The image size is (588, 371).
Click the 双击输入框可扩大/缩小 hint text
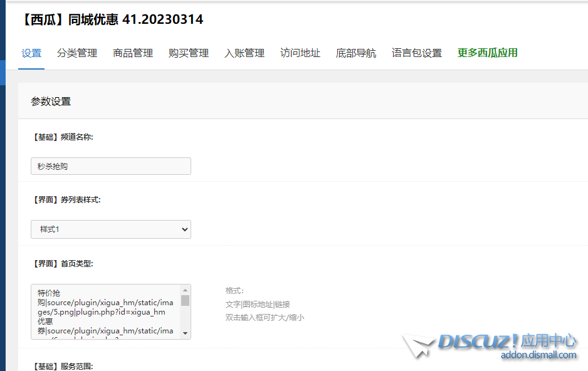coord(265,317)
